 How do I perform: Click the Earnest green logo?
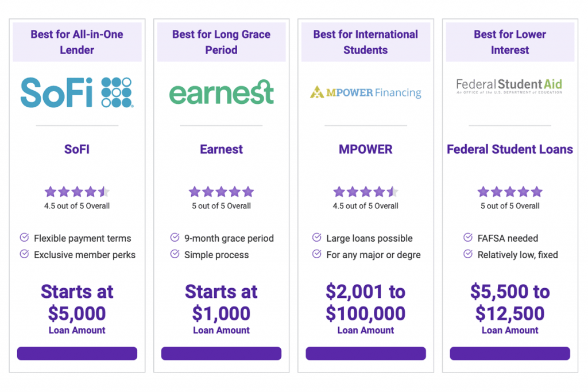(x=221, y=92)
